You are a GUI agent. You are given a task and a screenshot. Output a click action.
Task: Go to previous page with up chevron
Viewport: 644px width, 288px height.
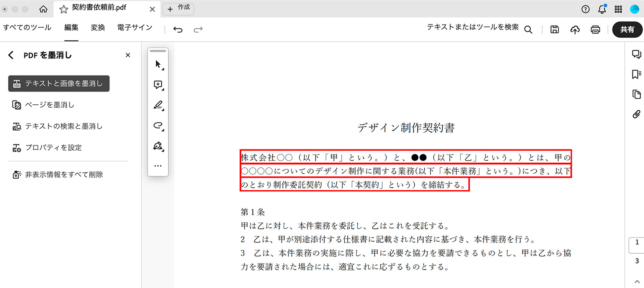[637, 281]
